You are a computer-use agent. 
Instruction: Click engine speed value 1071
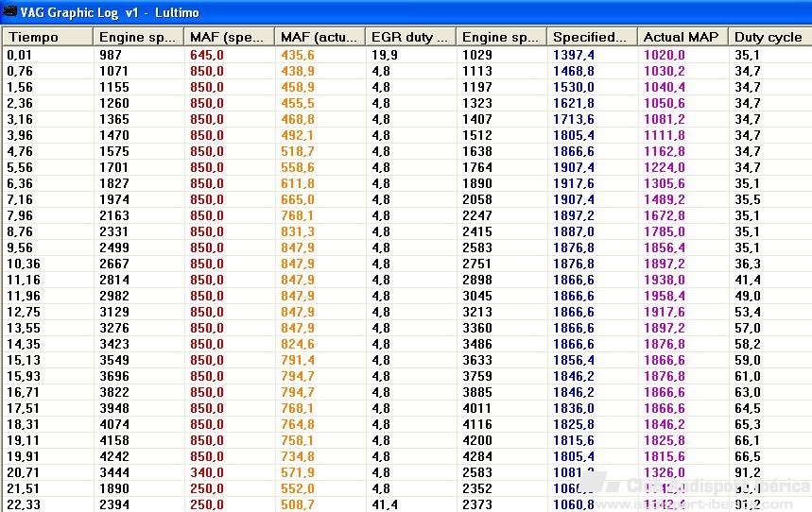point(114,71)
